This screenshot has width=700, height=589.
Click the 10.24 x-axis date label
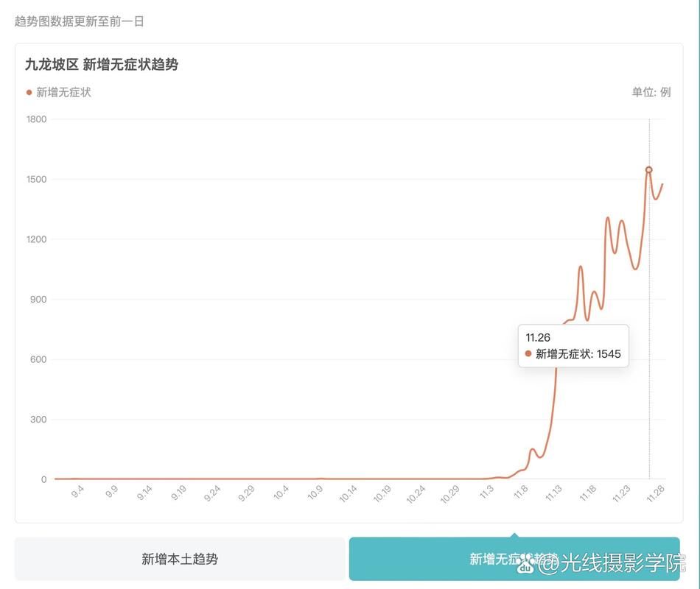click(416, 494)
